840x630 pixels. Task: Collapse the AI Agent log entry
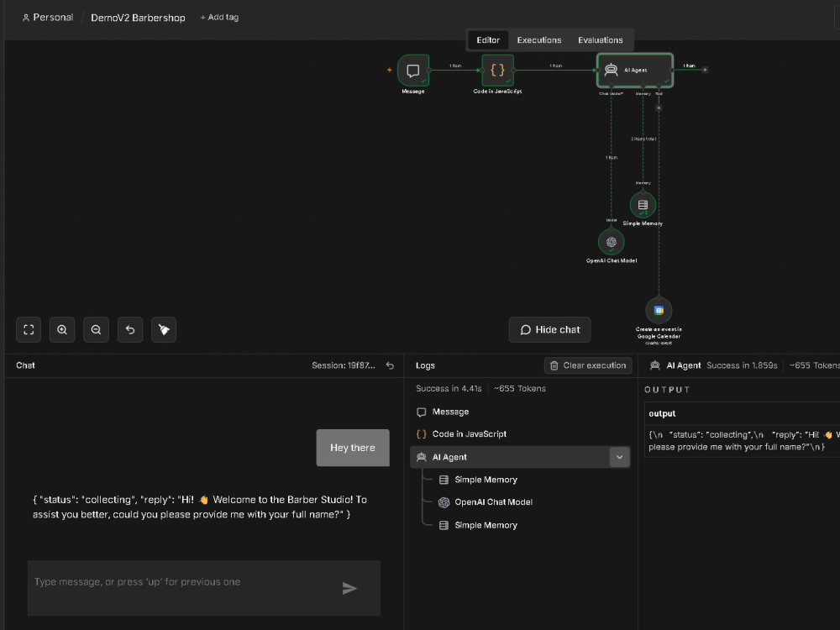tap(619, 457)
